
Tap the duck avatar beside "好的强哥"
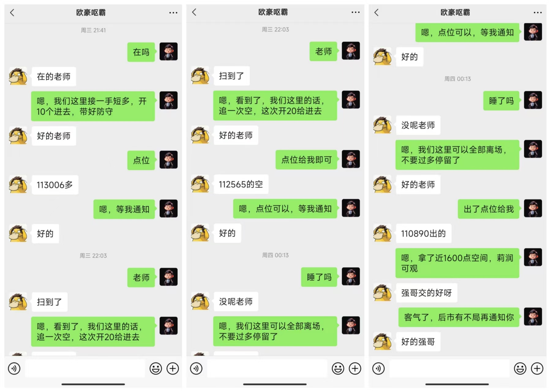382,341
